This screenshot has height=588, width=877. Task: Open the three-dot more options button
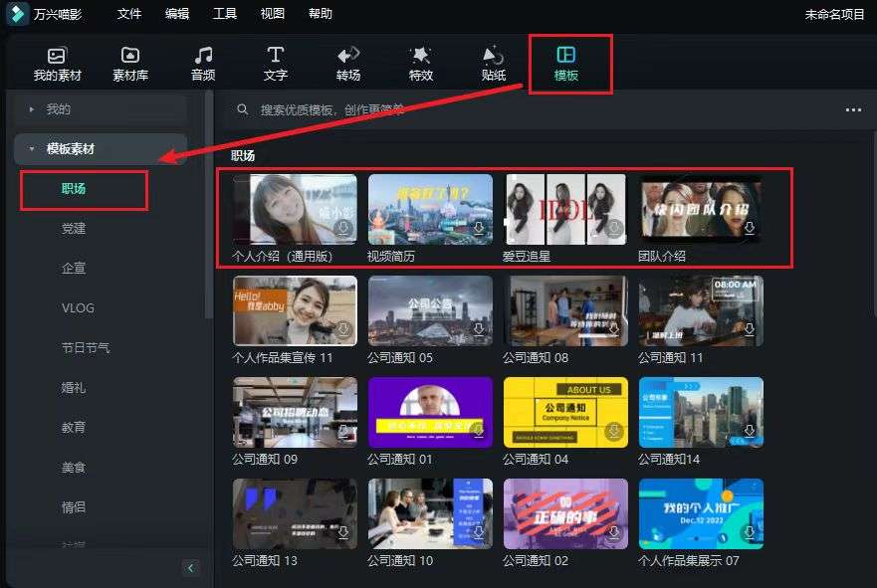coord(853,110)
